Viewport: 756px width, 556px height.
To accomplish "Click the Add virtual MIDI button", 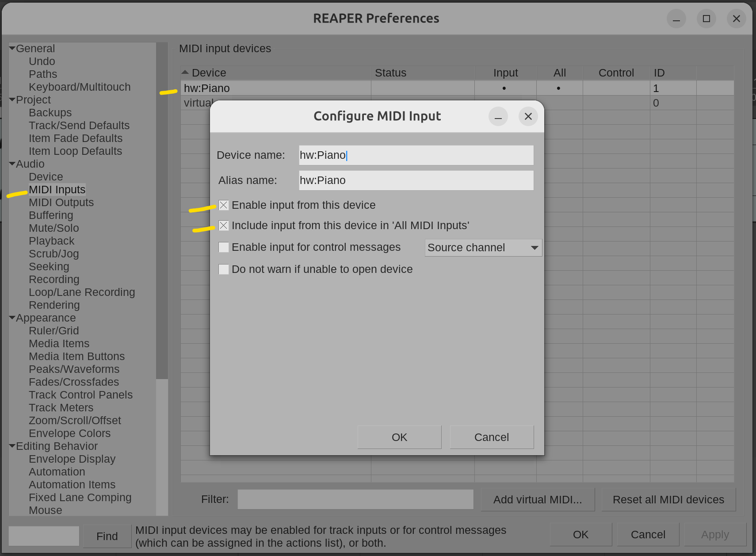I will 538,499.
